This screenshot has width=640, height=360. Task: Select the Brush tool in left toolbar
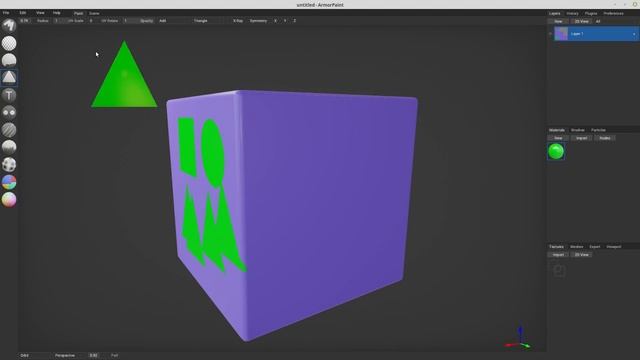click(x=9, y=25)
